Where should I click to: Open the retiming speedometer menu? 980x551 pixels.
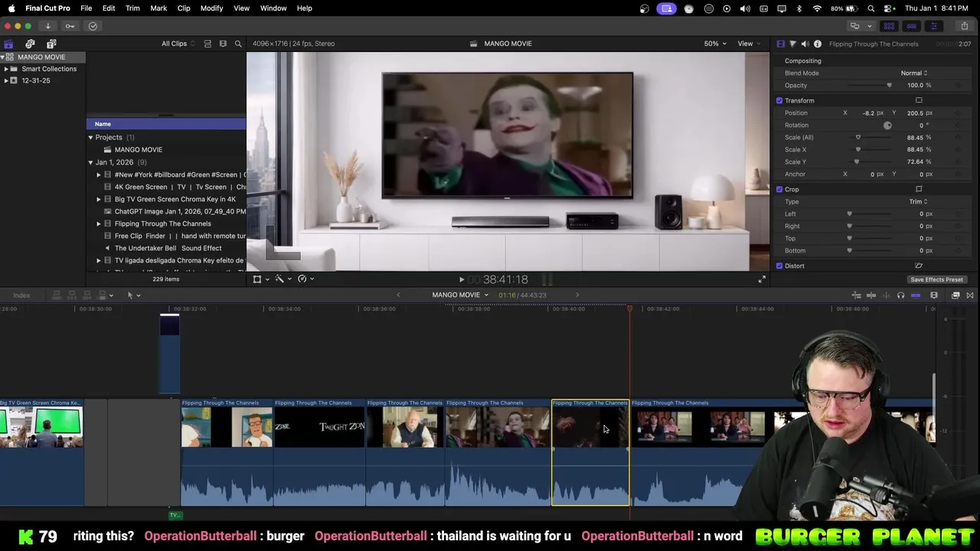click(x=305, y=279)
